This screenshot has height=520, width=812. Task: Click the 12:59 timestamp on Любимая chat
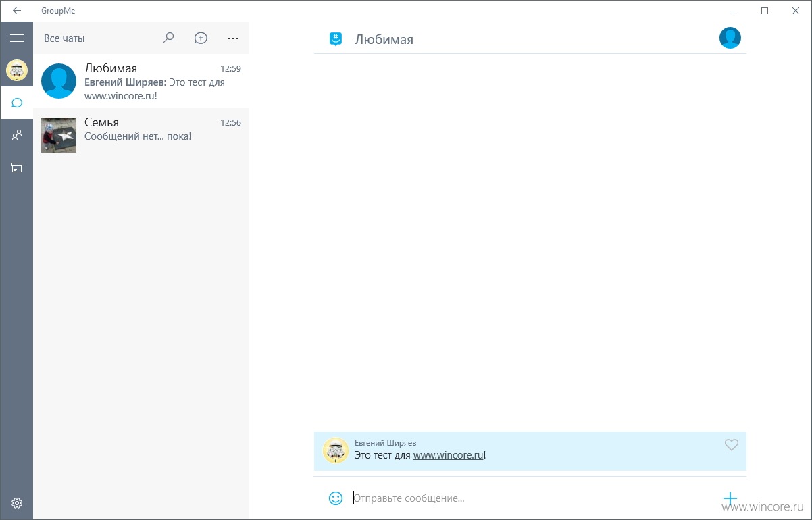click(x=230, y=69)
